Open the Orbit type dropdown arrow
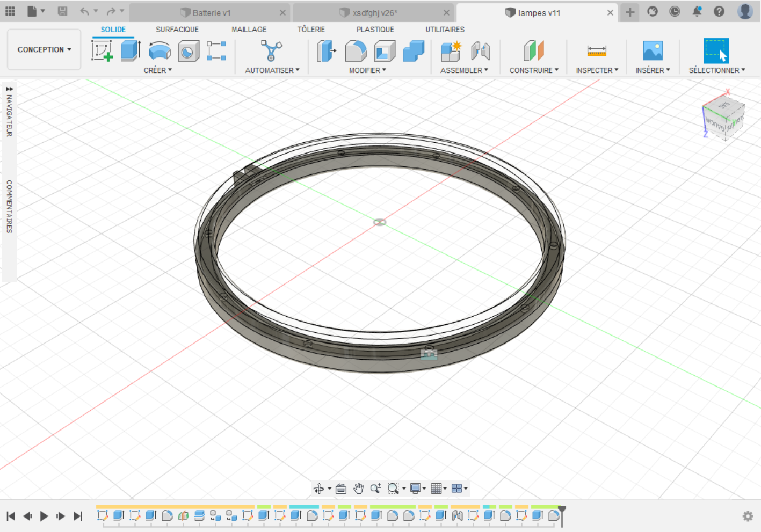 pos(329,489)
